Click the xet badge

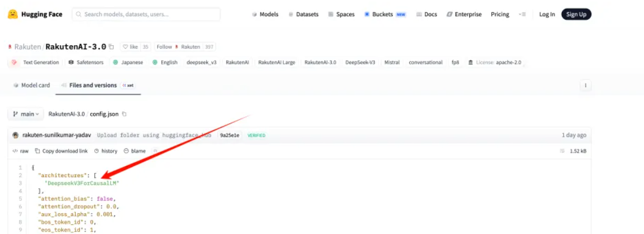[128, 86]
